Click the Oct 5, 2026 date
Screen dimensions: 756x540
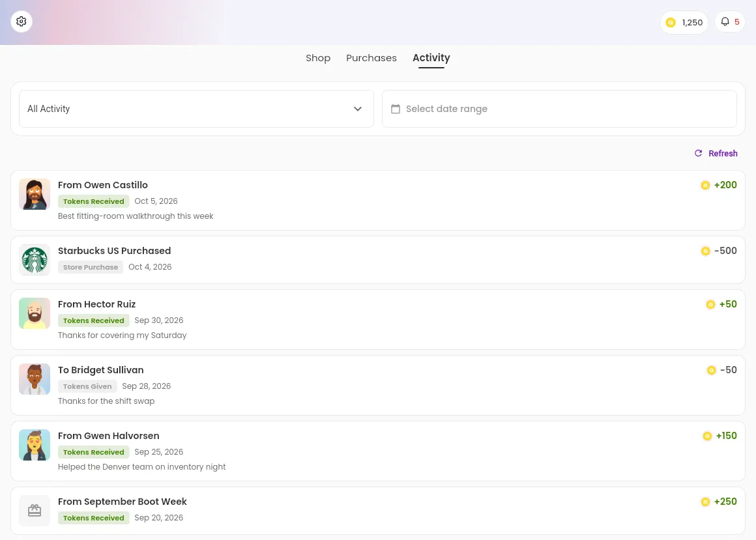(156, 201)
